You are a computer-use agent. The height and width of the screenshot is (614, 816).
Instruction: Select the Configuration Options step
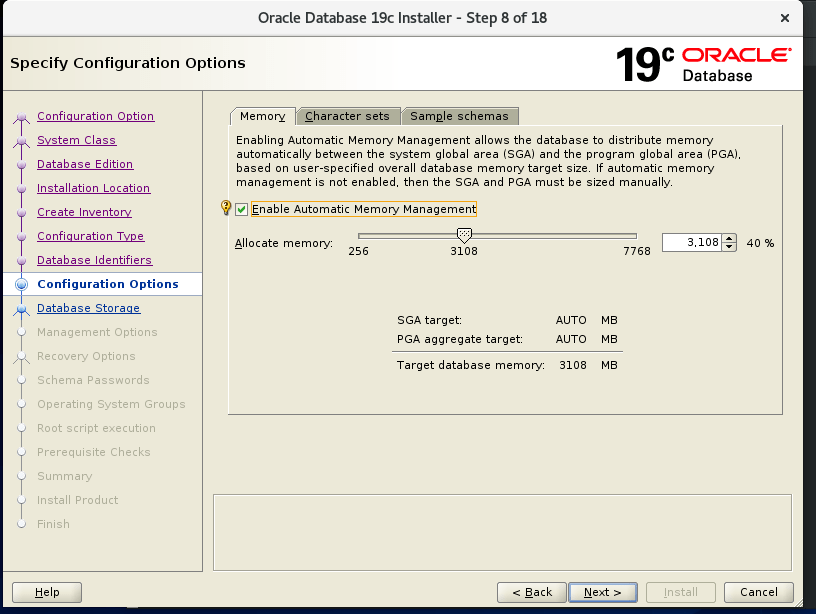(x=108, y=284)
